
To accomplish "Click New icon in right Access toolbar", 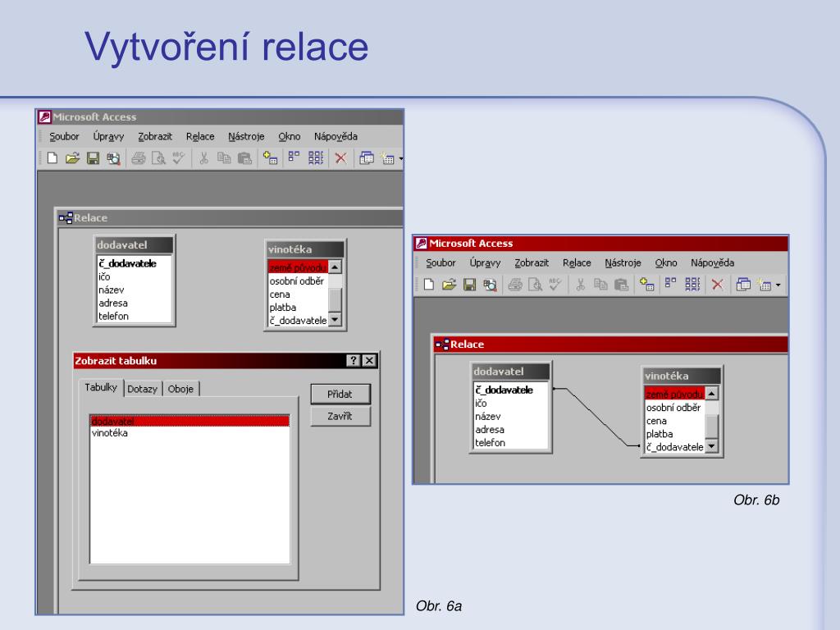I will (x=429, y=285).
